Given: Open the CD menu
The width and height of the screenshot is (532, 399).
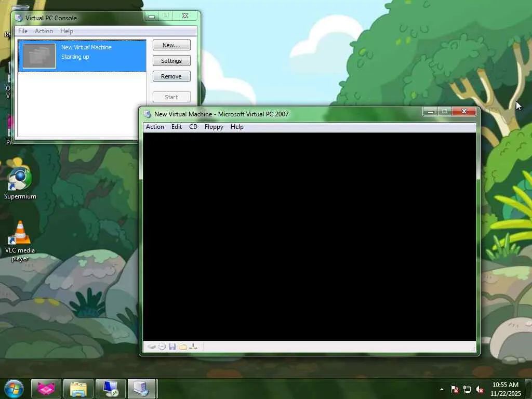Looking at the screenshot, I should pyautogui.click(x=193, y=127).
